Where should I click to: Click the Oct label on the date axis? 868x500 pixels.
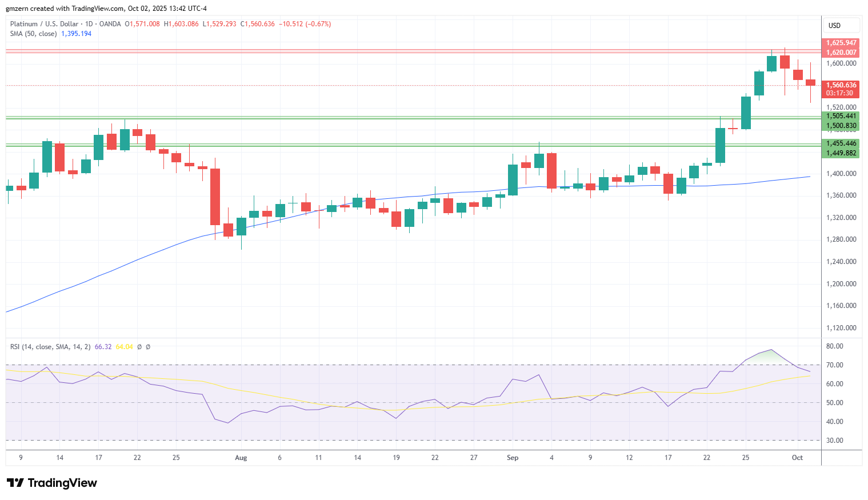click(x=798, y=458)
